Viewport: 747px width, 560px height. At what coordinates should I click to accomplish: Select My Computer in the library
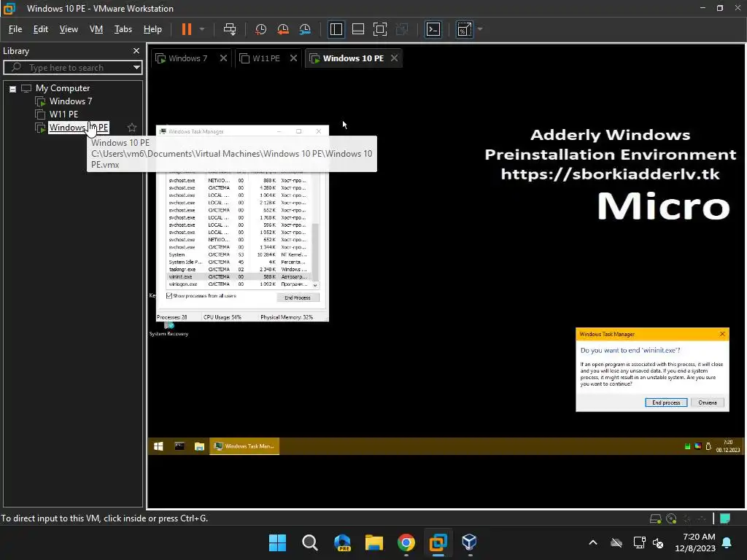pos(63,88)
